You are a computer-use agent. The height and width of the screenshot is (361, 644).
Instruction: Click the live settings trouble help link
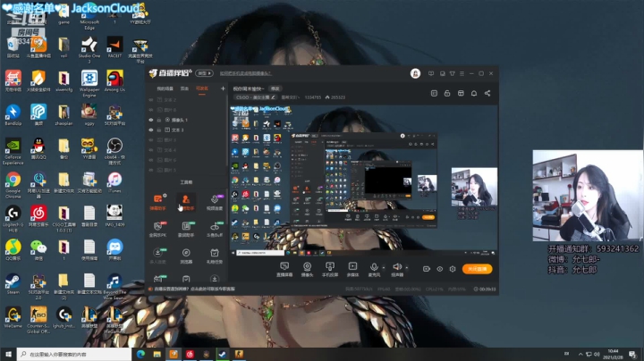pos(195,289)
